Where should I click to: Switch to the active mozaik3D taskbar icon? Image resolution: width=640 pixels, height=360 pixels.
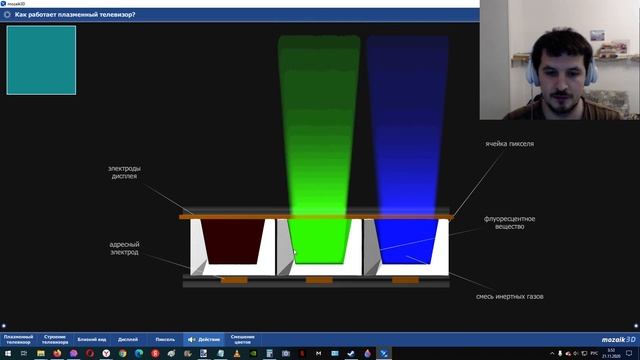(384, 353)
